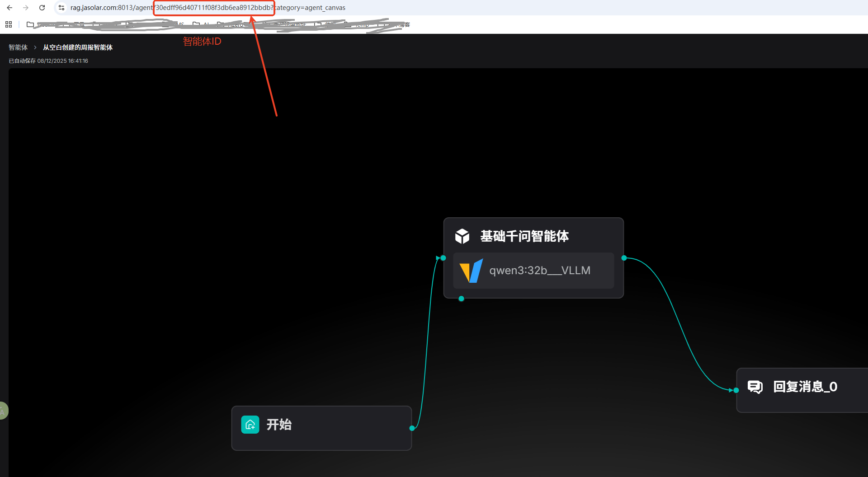Click the home icon on 开始 node

(250, 425)
